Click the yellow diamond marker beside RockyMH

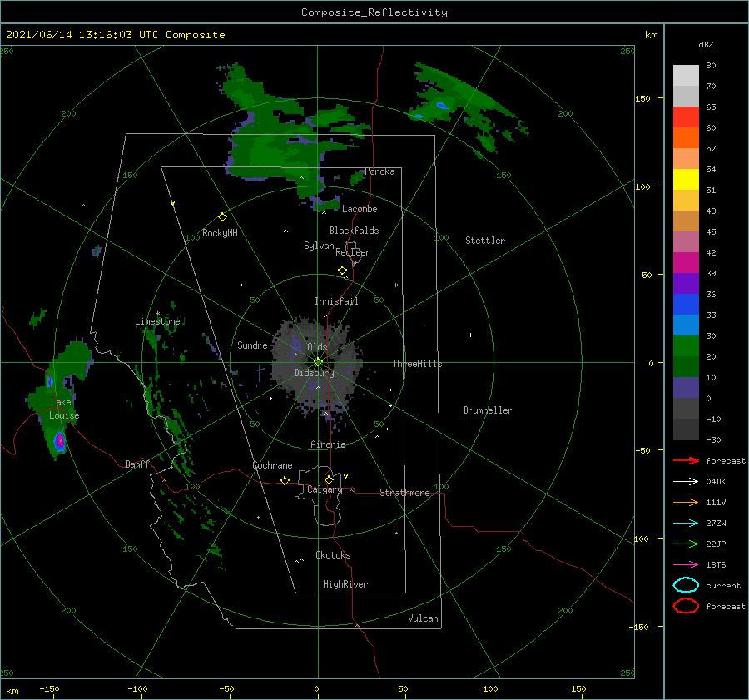coord(222,217)
